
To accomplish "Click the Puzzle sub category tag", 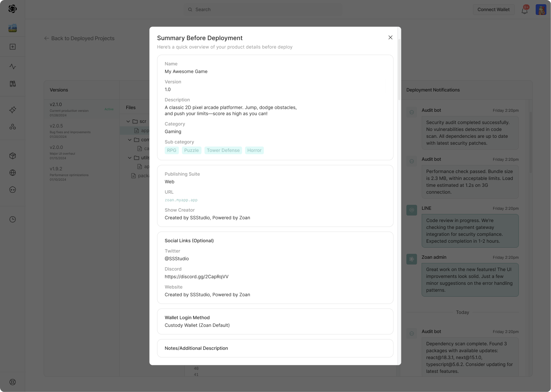I will click(191, 150).
